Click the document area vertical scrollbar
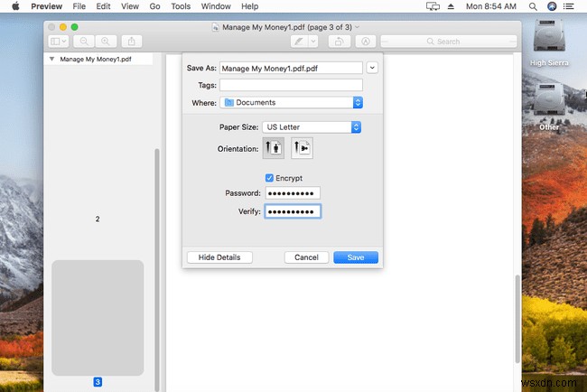587x392 pixels. pos(517,318)
